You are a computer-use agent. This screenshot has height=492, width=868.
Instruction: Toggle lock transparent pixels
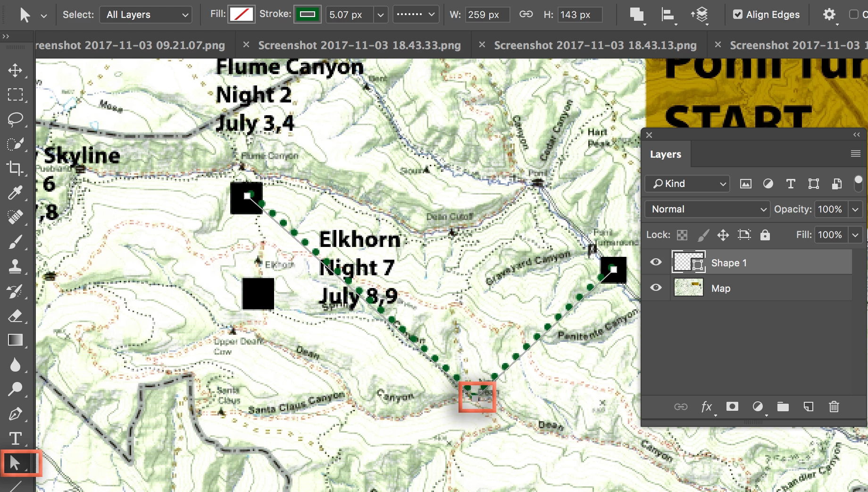pos(682,235)
